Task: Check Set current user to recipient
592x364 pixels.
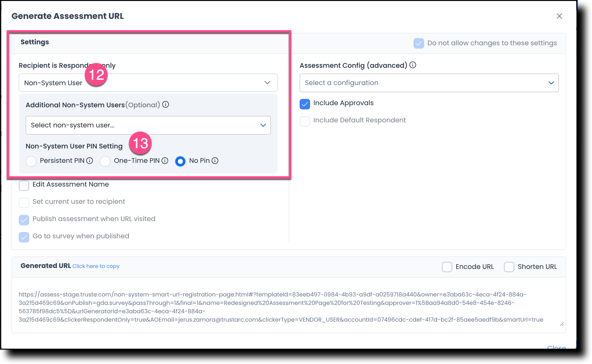Action: (x=24, y=203)
